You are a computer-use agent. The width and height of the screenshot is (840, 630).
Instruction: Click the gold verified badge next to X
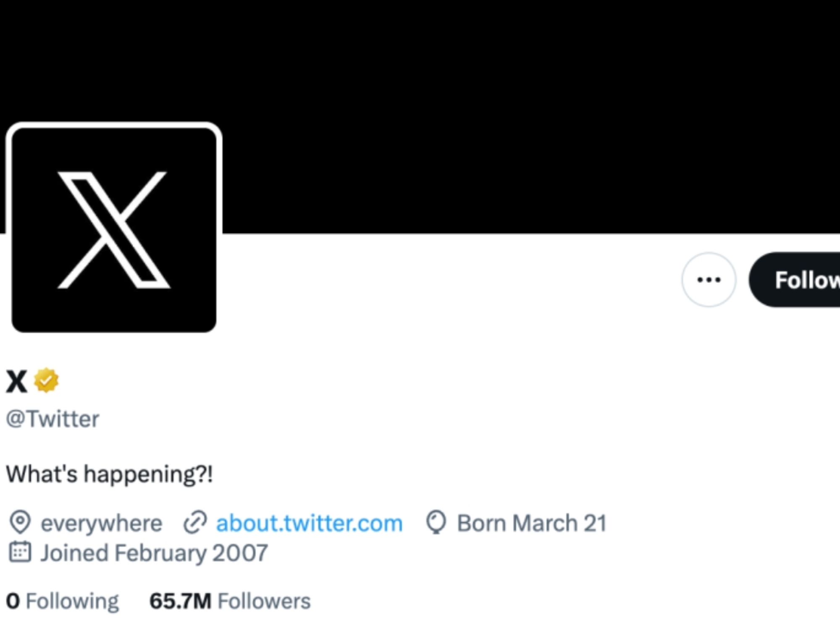coord(46,381)
